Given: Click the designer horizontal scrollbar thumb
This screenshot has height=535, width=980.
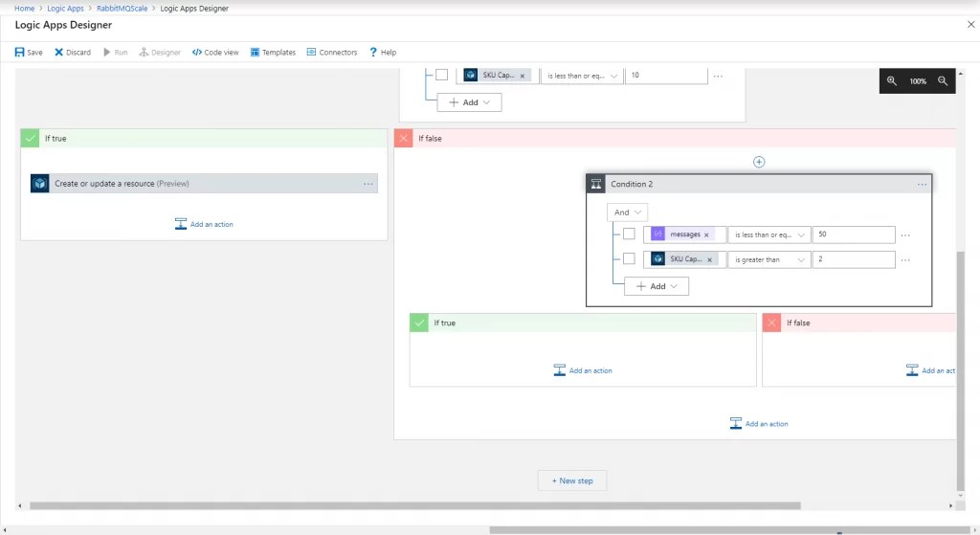Looking at the screenshot, I should pyautogui.click(x=415, y=505).
